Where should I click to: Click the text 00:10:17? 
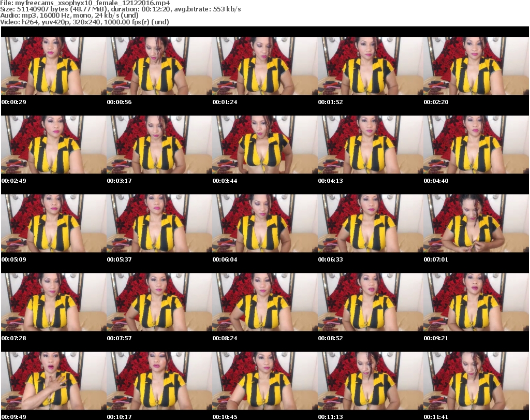tap(120, 417)
